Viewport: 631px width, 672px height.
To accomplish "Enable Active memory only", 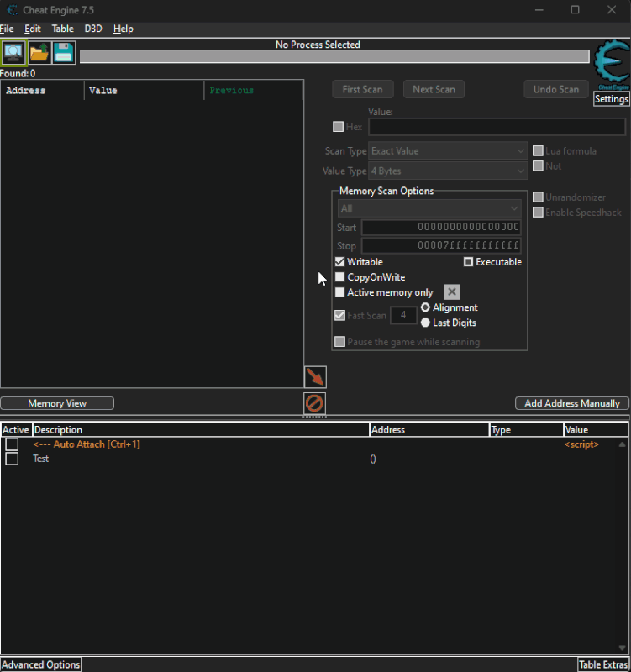I will (339, 292).
